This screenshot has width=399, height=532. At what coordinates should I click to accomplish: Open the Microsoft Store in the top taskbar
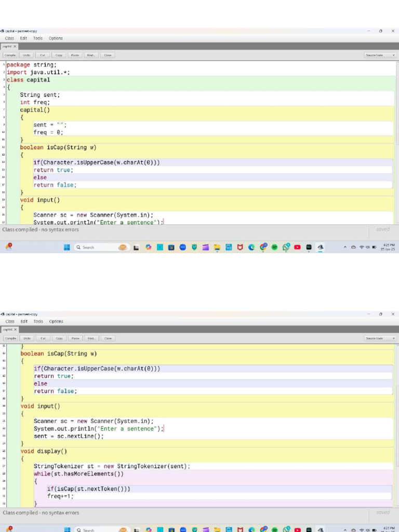tap(171, 247)
